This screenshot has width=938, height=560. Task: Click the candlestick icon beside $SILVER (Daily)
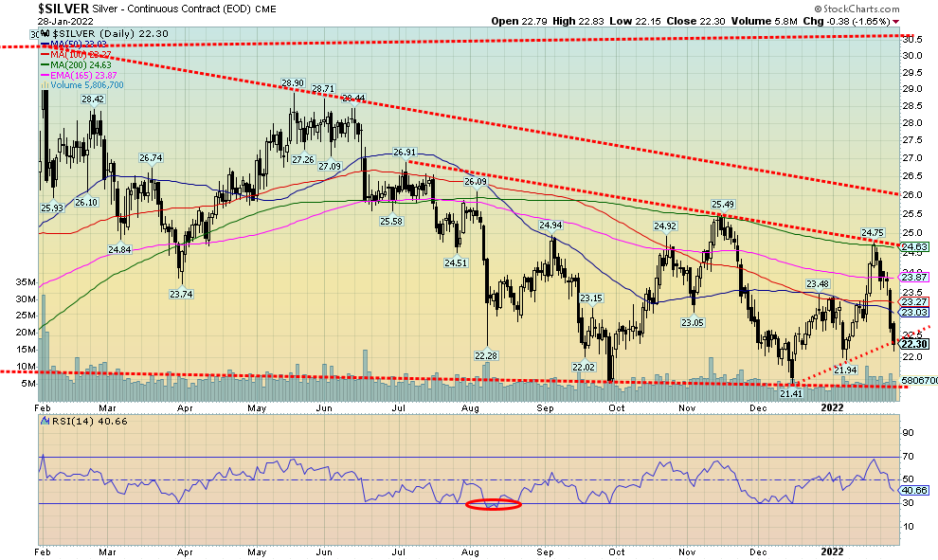click(x=43, y=33)
